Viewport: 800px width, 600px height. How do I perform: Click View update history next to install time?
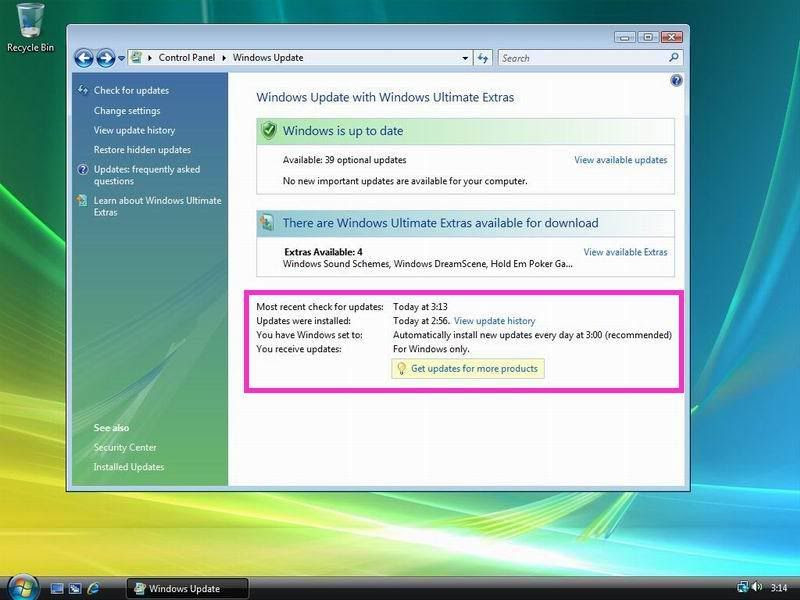pos(494,321)
